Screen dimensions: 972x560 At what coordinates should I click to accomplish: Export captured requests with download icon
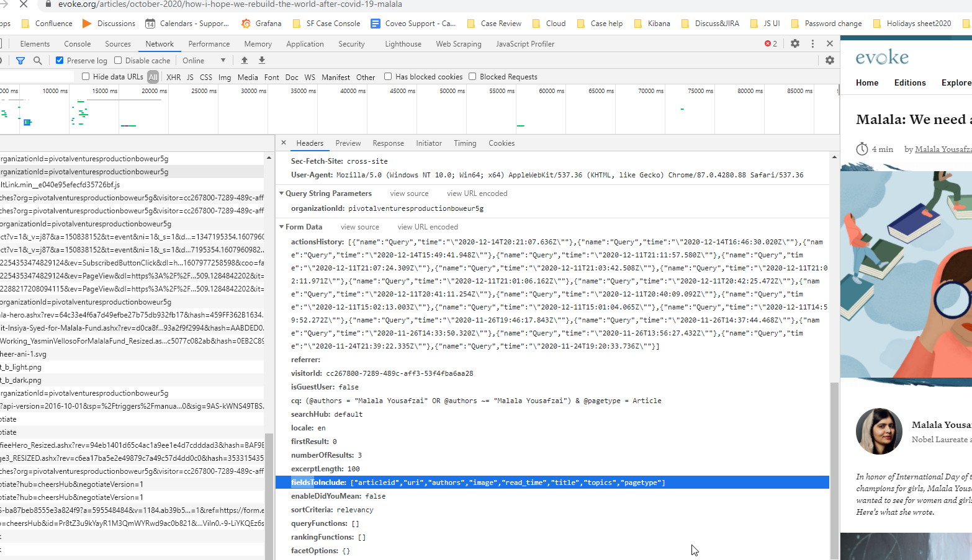(261, 61)
